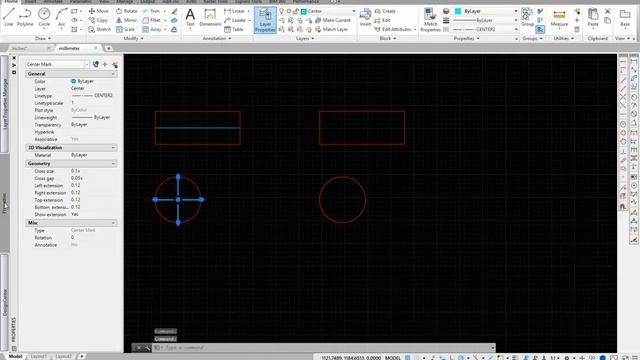Click the Fillet command
The image size is (640, 360).
pos(151,20)
